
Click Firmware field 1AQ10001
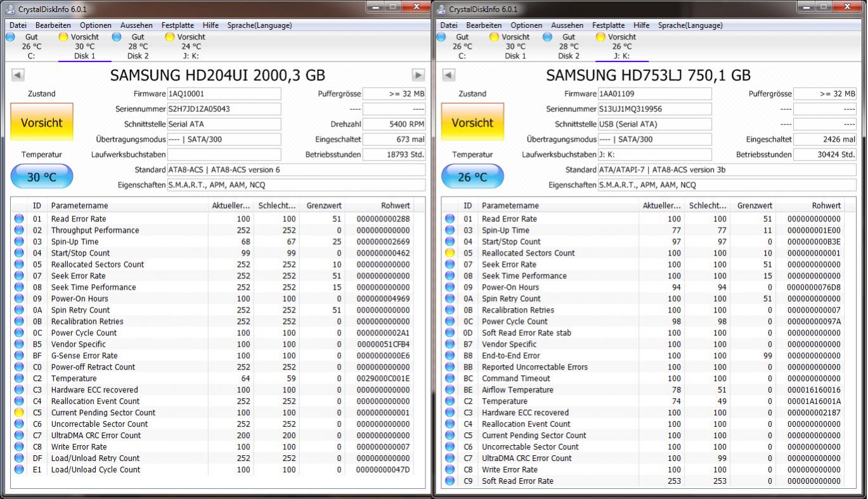click(224, 94)
